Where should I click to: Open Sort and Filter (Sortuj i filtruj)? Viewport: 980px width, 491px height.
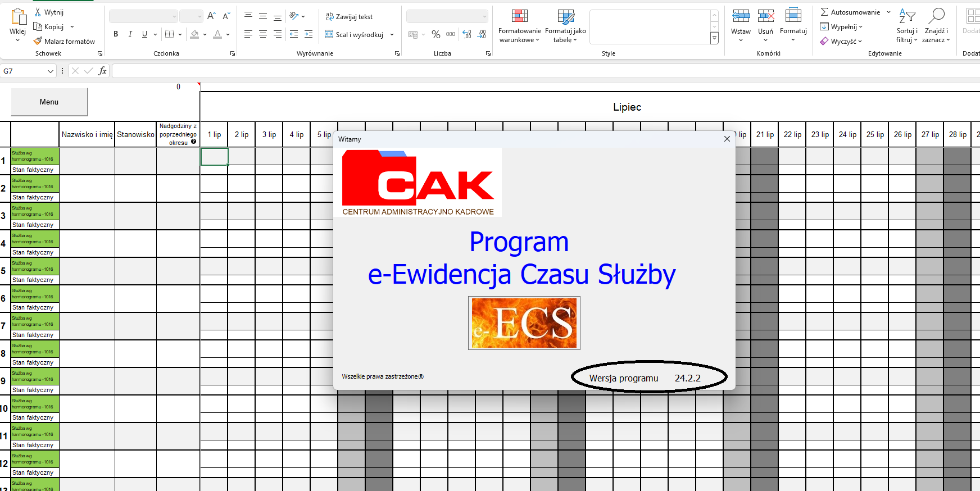(x=907, y=26)
